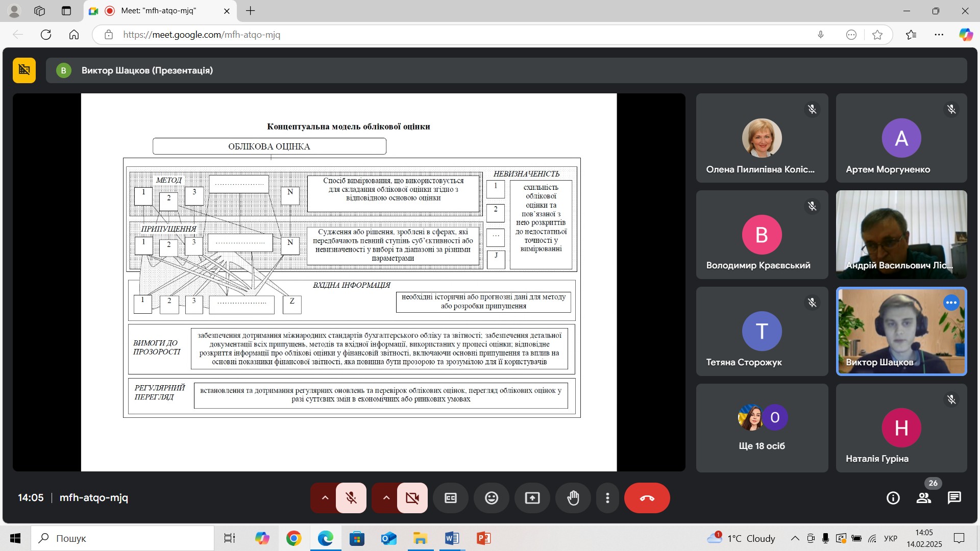This screenshot has height=551, width=980.
Task: Expand audio settings chevron beside microphone
Action: click(325, 497)
